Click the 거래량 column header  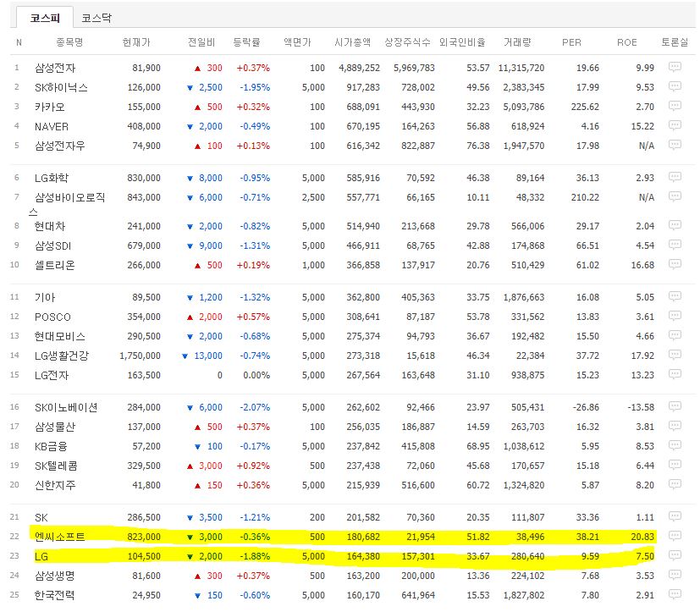coord(517,42)
